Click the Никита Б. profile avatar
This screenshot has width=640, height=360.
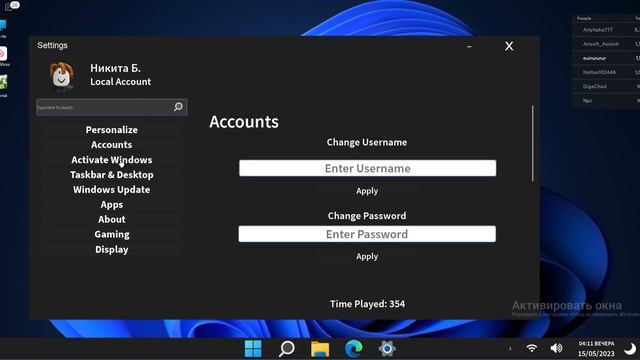(61, 75)
